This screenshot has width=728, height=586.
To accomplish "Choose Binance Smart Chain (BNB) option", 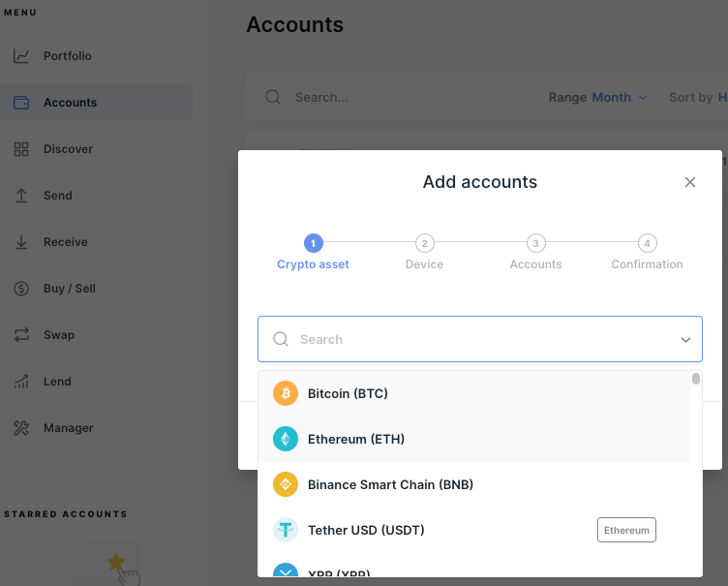I will [474, 484].
